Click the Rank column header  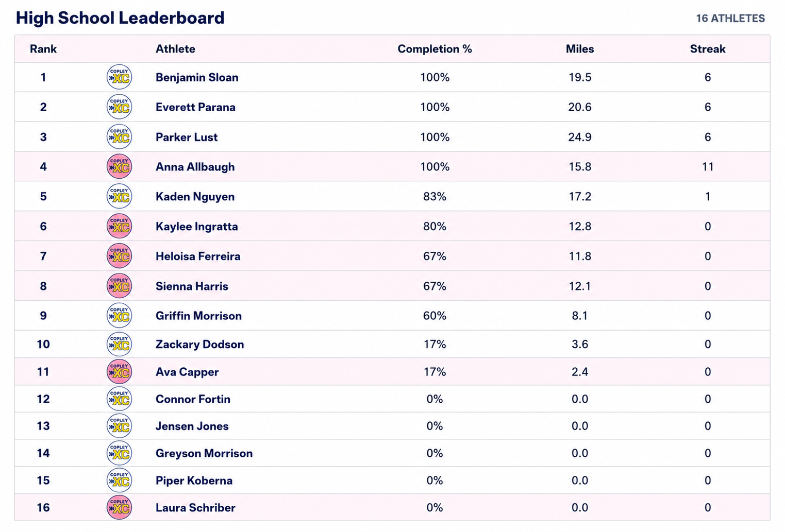(43, 49)
